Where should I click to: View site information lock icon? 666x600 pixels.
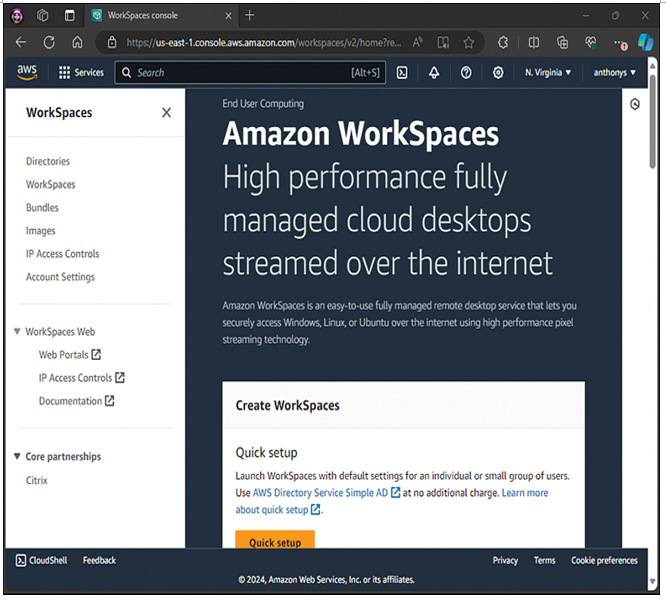(x=112, y=42)
